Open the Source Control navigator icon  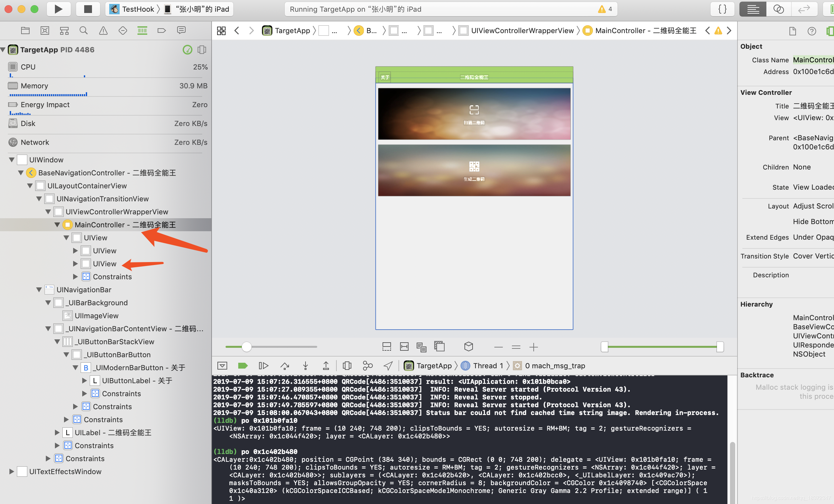point(45,31)
